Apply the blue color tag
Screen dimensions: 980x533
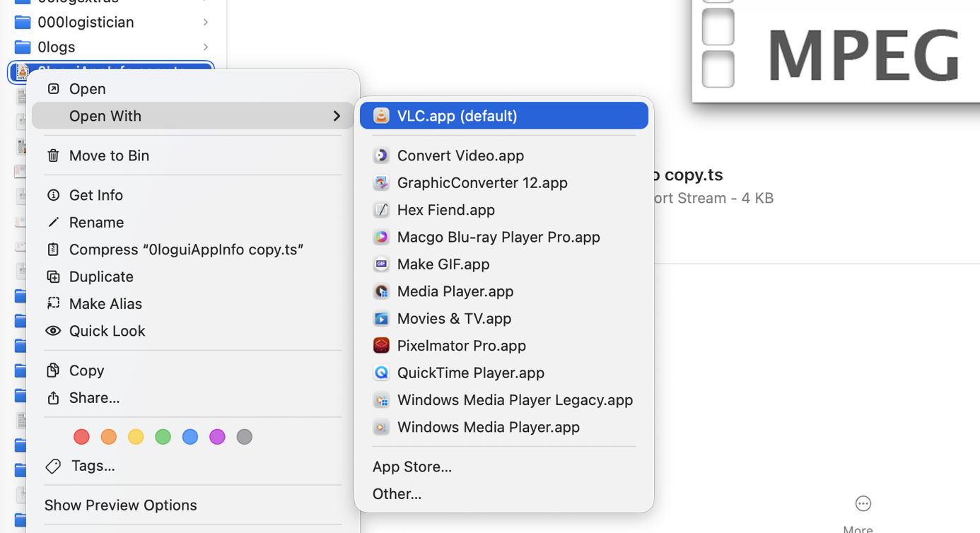click(x=190, y=437)
